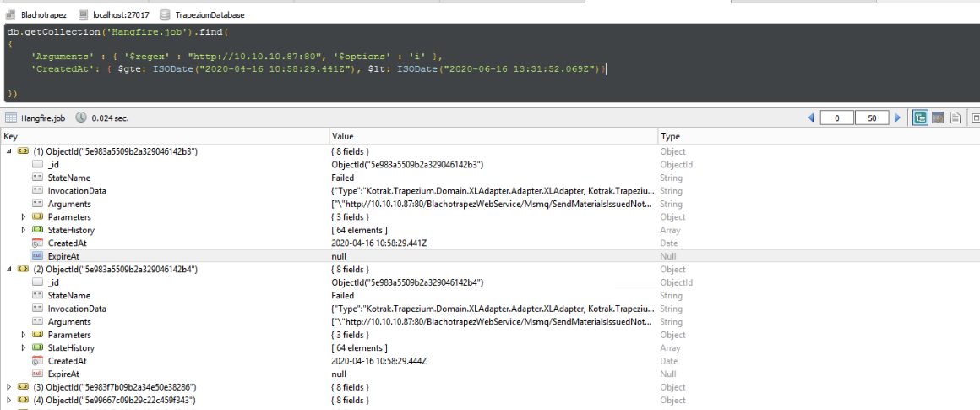Viewport: 980px width, 410px height.
Task: Click the value 2020-04-16 10:58:29.441Z
Action: coord(379,243)
